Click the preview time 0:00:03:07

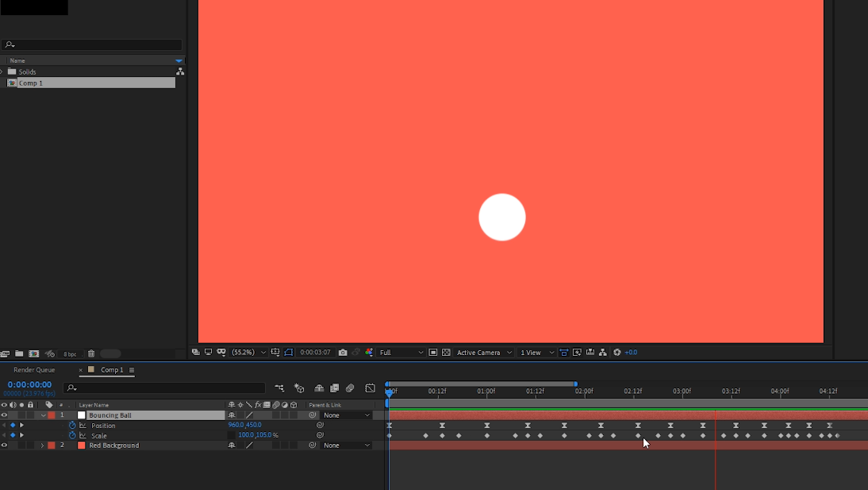[x=315, y=352]
